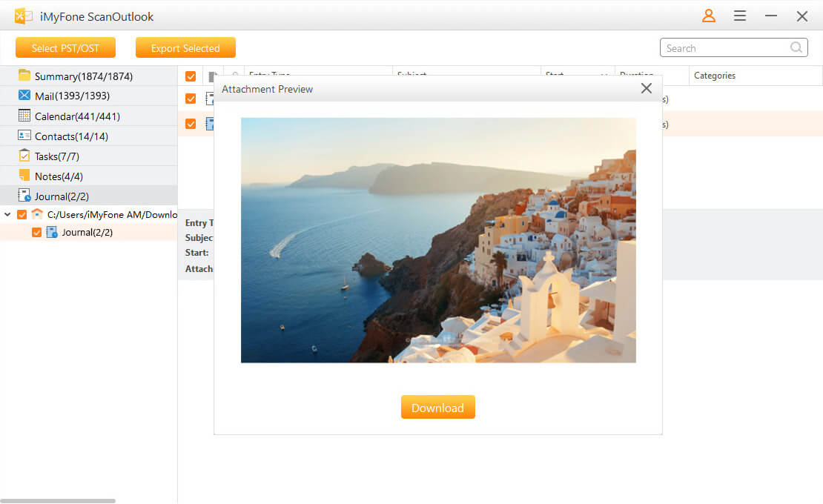Click the iMyFone ScanOutlook logo icon
823x504 pixels.
point(24,16)
